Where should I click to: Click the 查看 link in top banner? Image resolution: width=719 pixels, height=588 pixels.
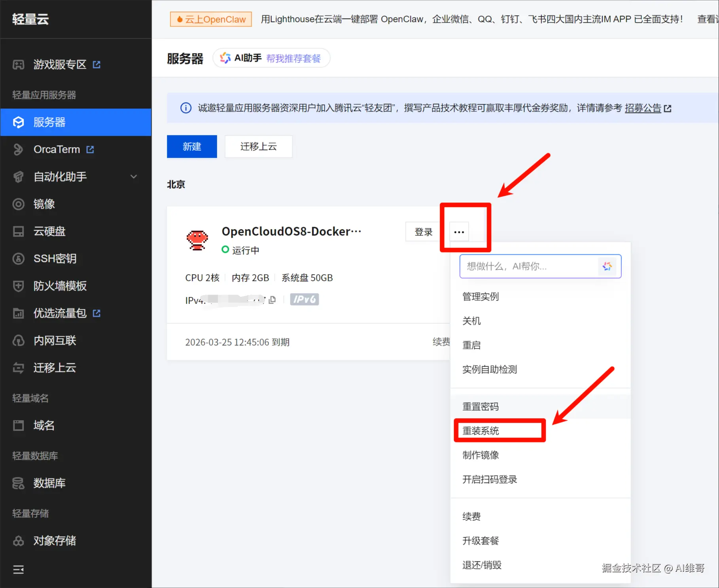click(708, 19)
